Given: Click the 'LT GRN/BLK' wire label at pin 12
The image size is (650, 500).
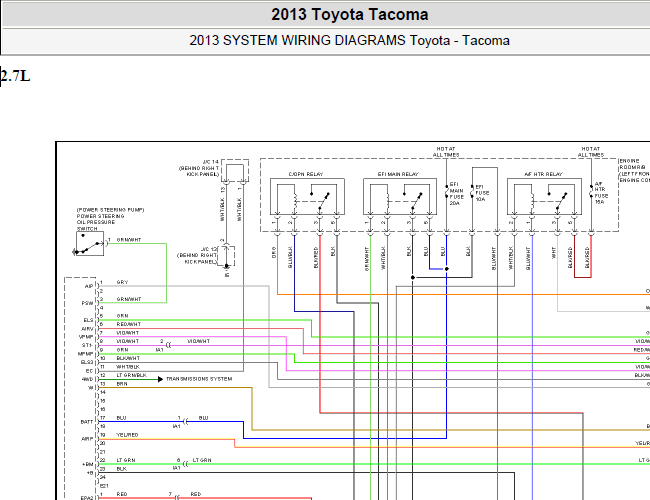Looking at the screenshot, I should click(x=131, y=375).
